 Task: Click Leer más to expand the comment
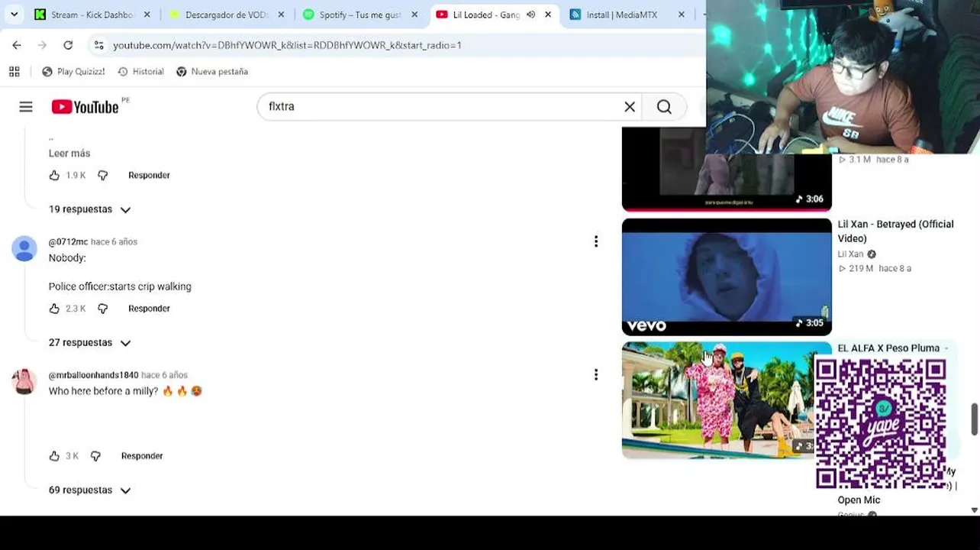69,154
